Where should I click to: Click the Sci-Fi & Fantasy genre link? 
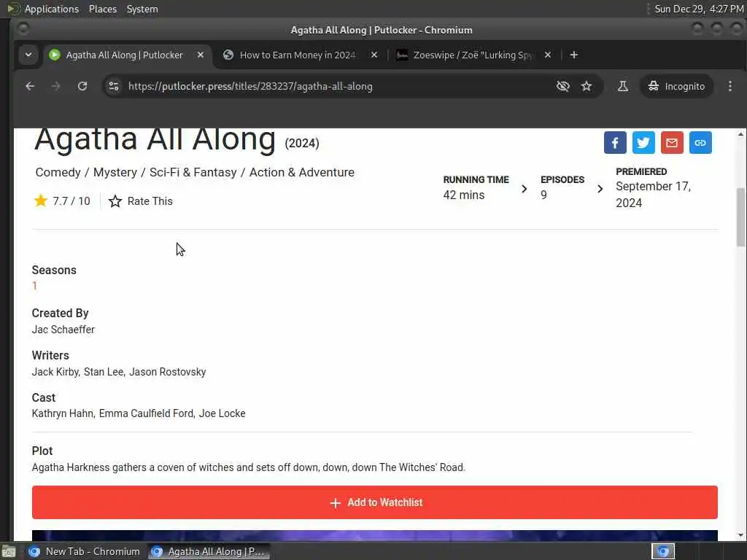click(193, 172)
